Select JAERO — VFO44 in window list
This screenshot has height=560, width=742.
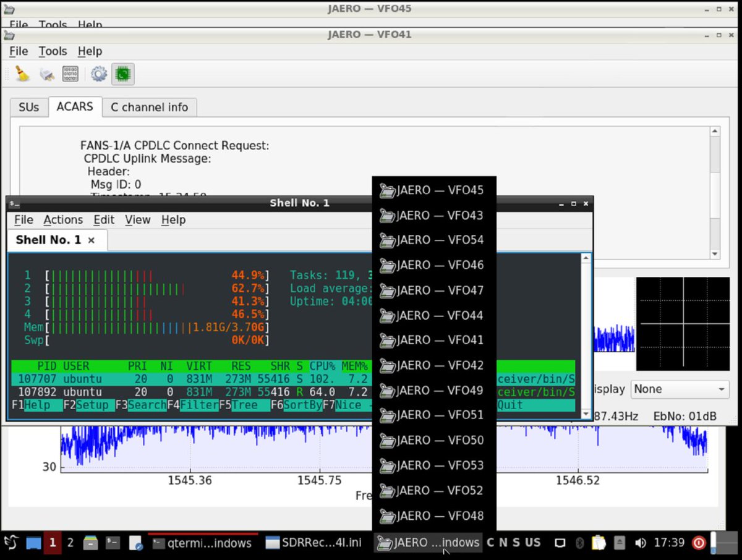click(434, 315)
